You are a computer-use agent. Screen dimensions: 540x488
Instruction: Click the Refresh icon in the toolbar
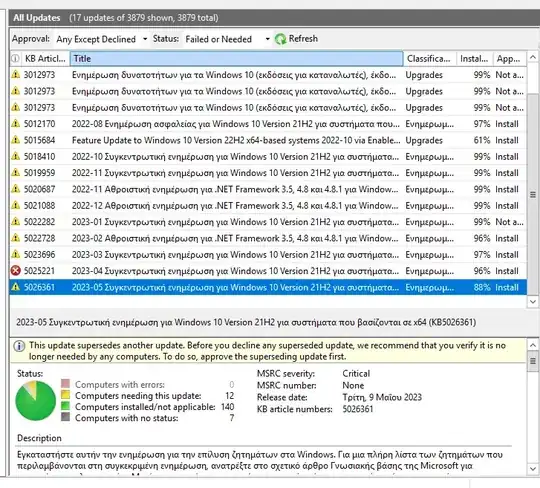coord(280,39)
